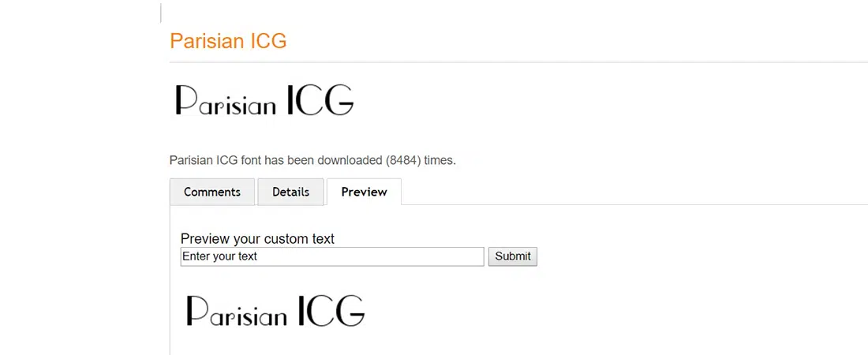Click the orange 'Parisian ICG' page heading

tap(228, 41)
